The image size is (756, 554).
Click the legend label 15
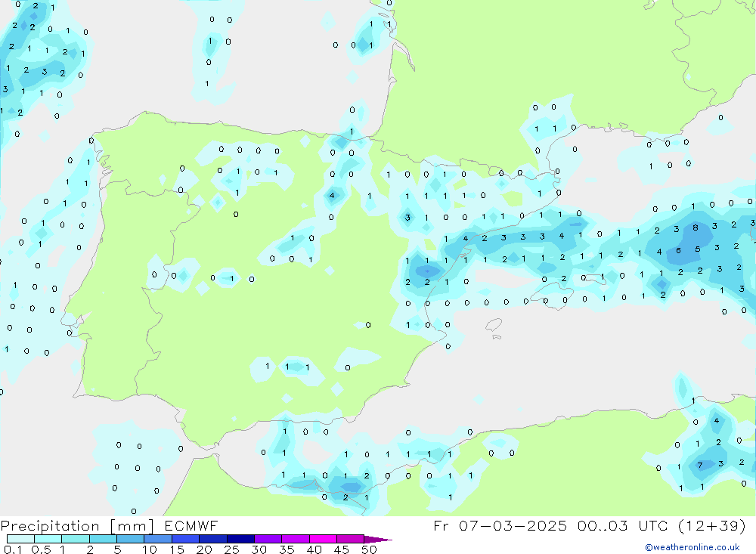pos(177,549)
